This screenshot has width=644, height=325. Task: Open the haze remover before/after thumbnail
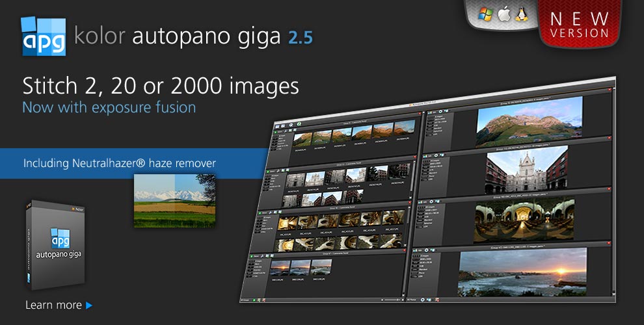coord(174,200)
